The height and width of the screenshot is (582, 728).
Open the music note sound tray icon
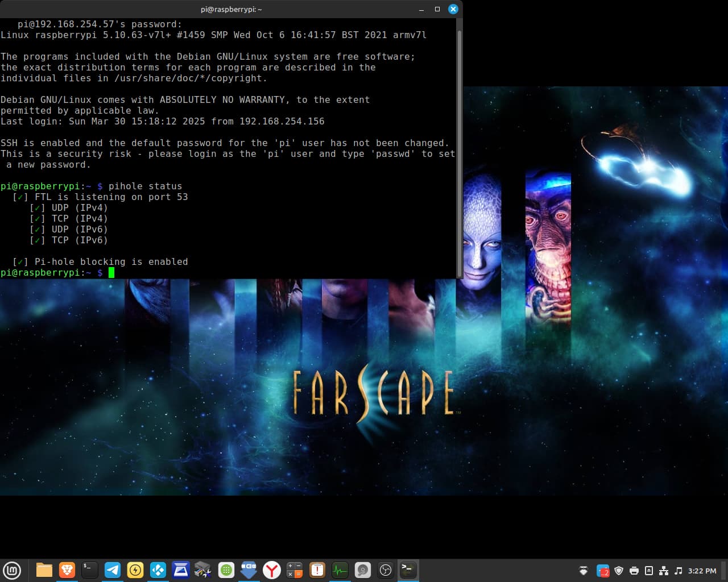(678, 571)
